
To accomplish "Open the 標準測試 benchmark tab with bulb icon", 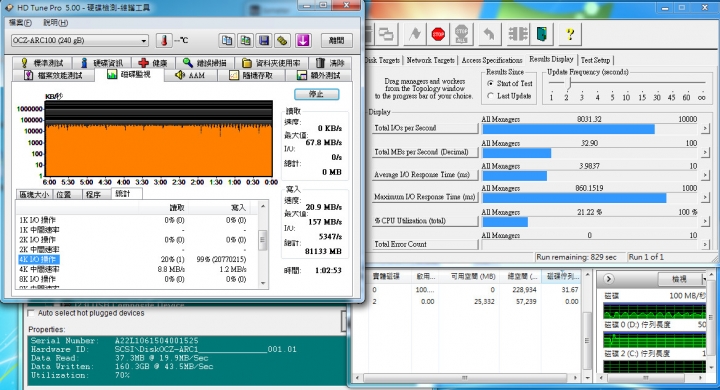I will (x=43, y=63).
